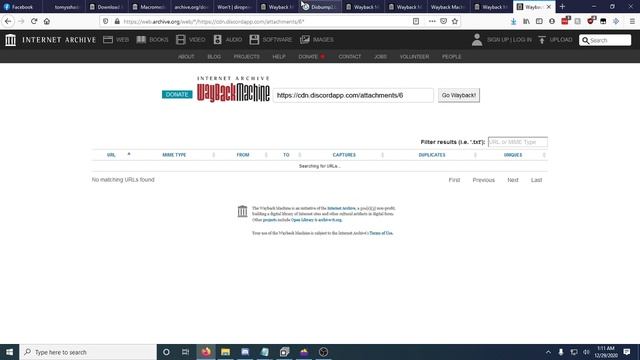Image resolution: width=640 pixels, height=360 pixels.
Task: Bookmark this page with the star icon
Action: click(455, 21)
